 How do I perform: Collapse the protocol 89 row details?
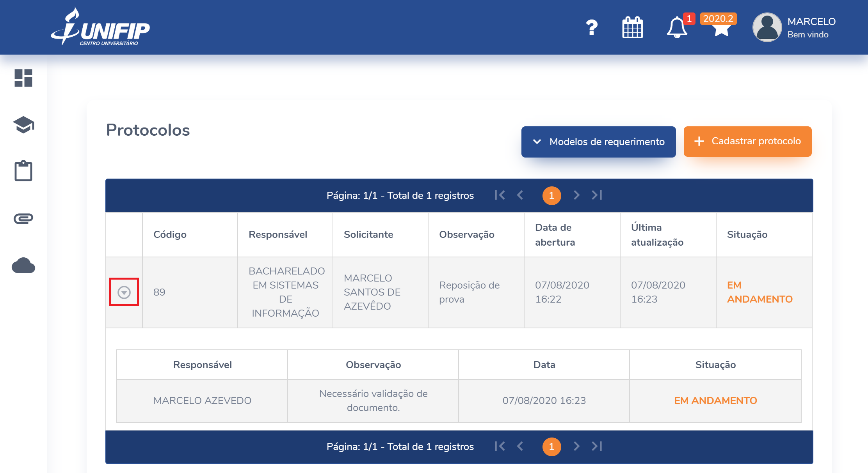(124, 292)
